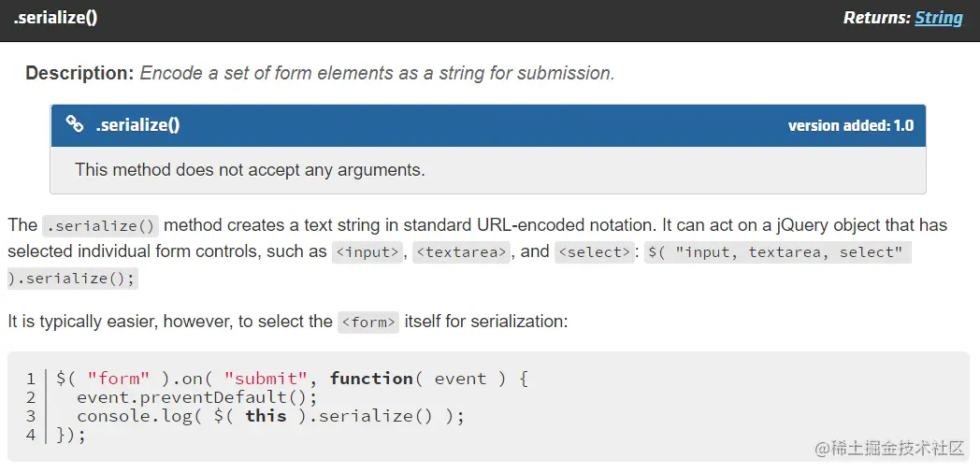Click the .serialize() title in dark header
This screenshot has width=980, height=473.
tap(55, 18)
